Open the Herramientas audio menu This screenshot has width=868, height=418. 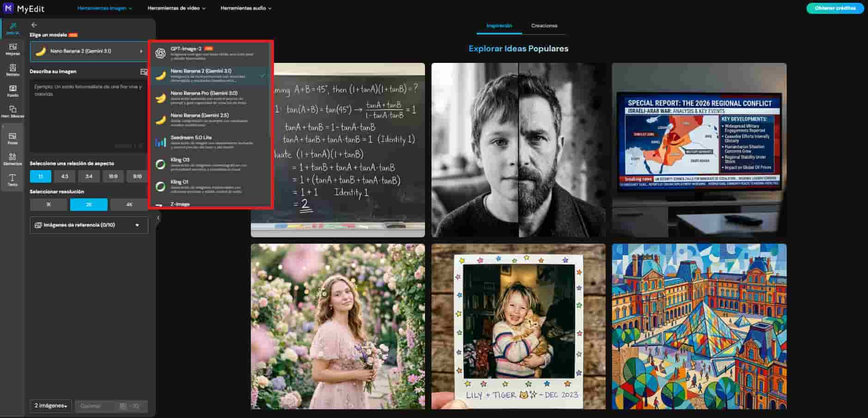click(246, 8)
